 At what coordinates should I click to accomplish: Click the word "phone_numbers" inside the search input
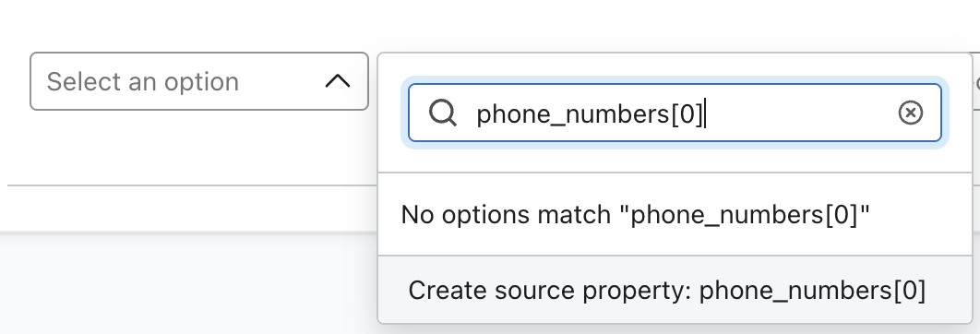tap(573, 114)
